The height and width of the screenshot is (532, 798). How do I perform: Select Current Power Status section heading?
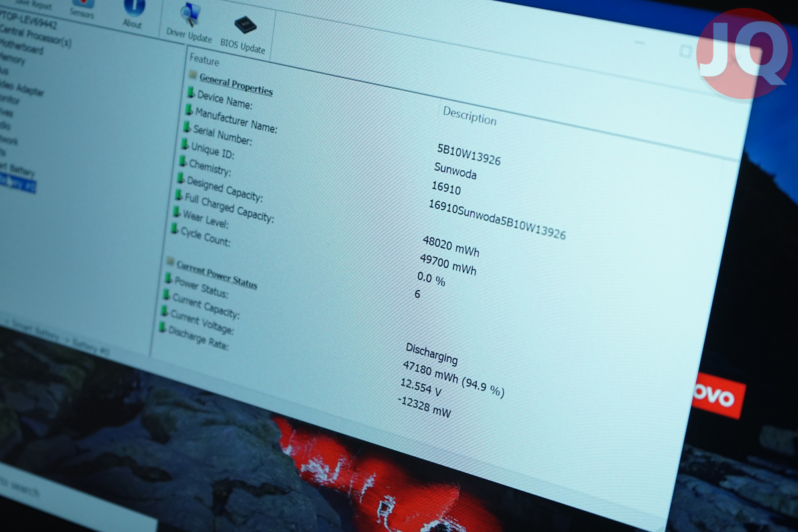(x=217, y=273)
